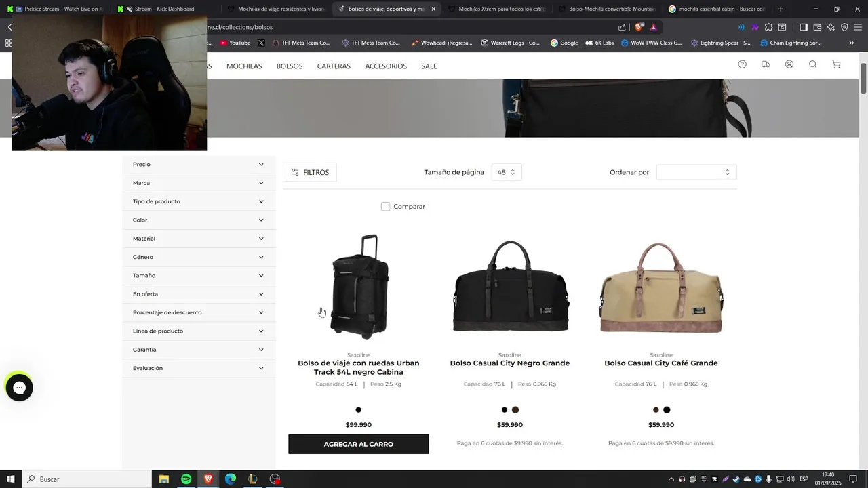The width and height of the screenshot is (868, 488).
Task: Switch to Bolso-Mochila convertible Mountain tab
Action: [606, 9]
